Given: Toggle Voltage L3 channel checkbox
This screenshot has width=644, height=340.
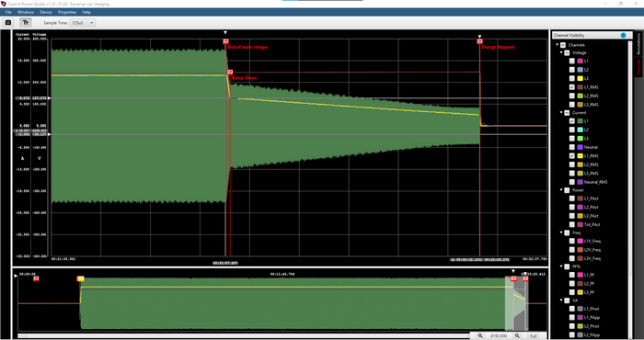Looking at the screenshot, I should point(571,78).
